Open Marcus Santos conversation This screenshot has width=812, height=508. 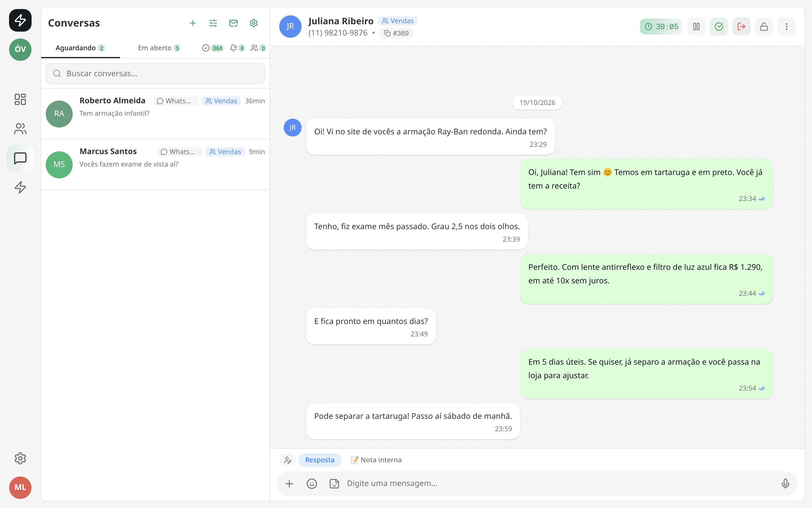coord(155,165)
